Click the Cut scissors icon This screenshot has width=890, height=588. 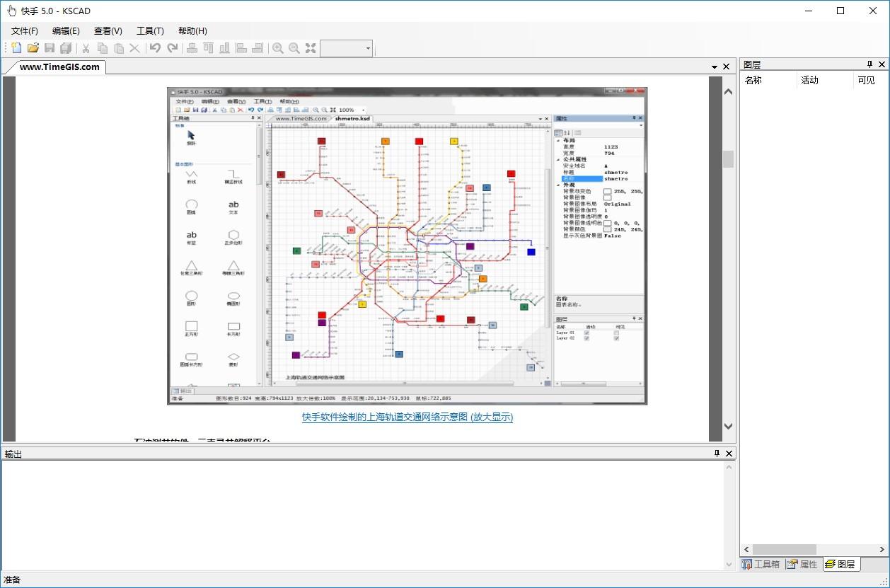[x=86, y=48]
